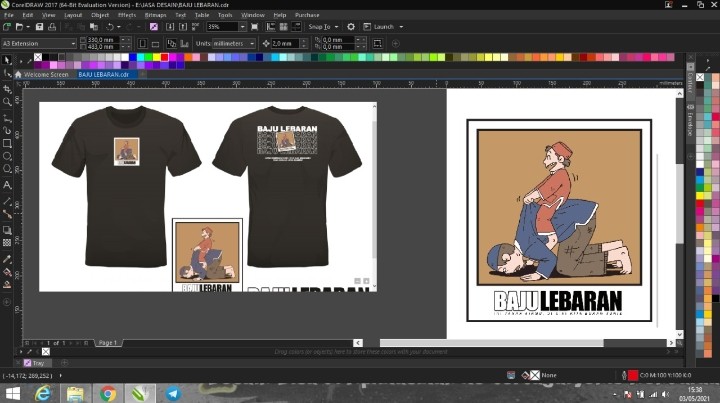The width and height of the screenshot is (720, 403).
Task: Toggle Current page size option
Action: coord(184,44)
